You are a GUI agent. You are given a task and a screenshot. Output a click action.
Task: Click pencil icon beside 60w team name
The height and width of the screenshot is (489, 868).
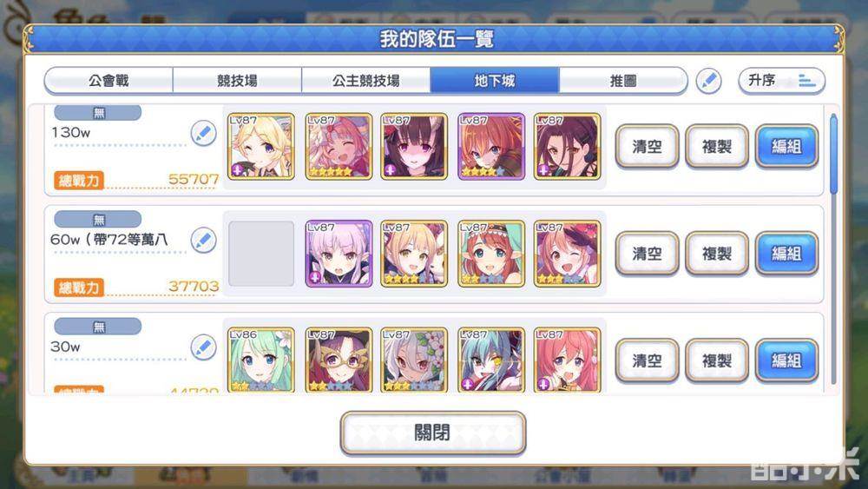coord(203,241)
